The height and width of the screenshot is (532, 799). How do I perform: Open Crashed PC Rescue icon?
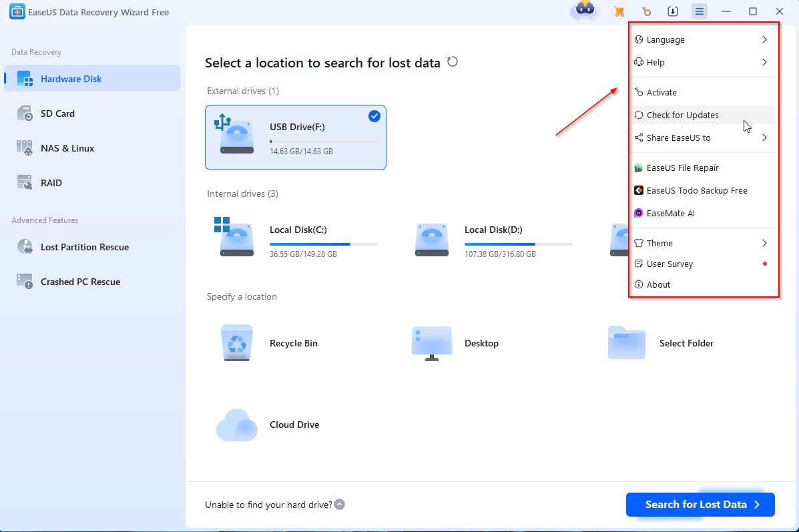coord(25,281)
